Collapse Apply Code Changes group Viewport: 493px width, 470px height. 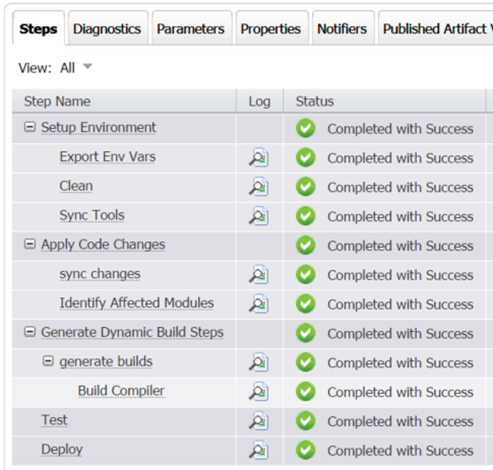(30, 244)
